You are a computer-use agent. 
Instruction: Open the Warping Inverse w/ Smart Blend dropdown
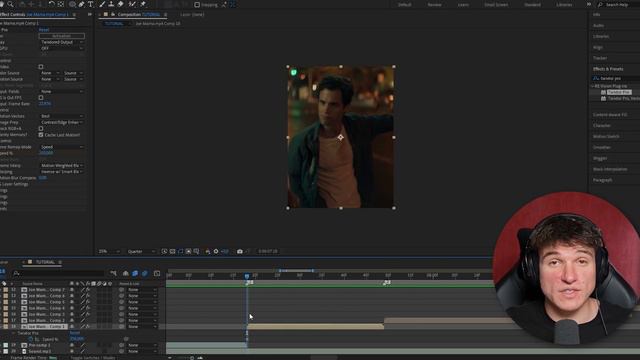62,172
